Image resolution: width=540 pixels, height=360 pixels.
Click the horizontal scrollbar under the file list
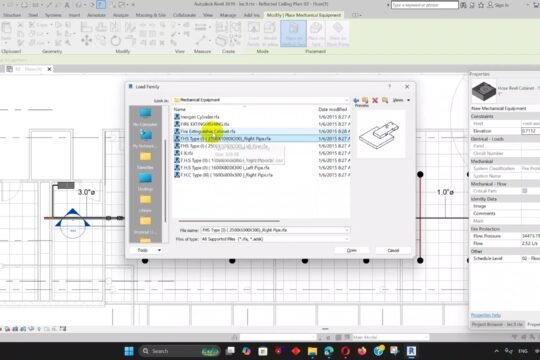229,221
